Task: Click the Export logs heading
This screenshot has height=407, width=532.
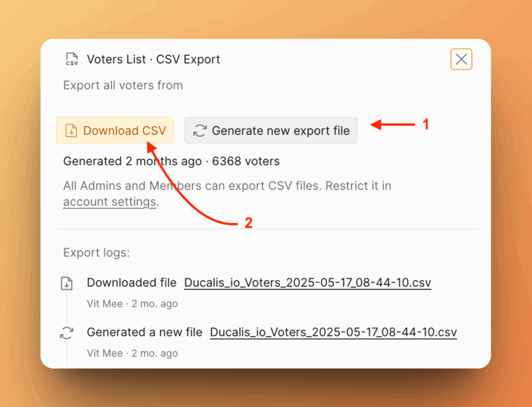Action: coord(96,253)
